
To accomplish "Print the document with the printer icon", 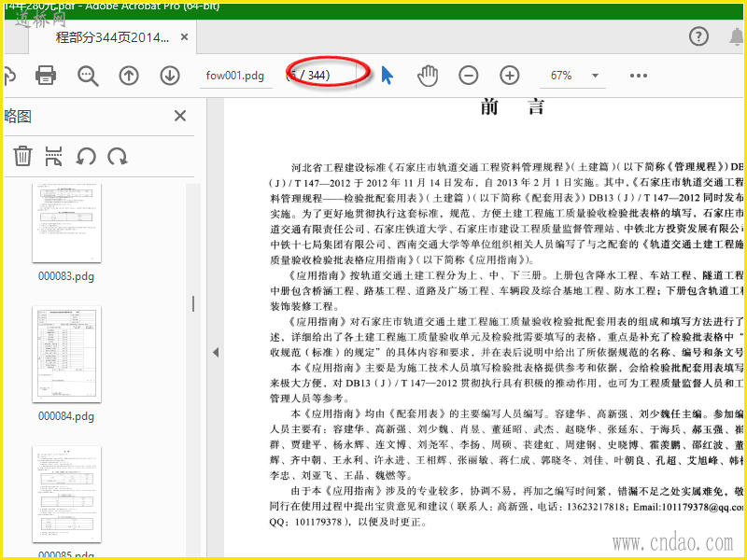I will 46,76.
